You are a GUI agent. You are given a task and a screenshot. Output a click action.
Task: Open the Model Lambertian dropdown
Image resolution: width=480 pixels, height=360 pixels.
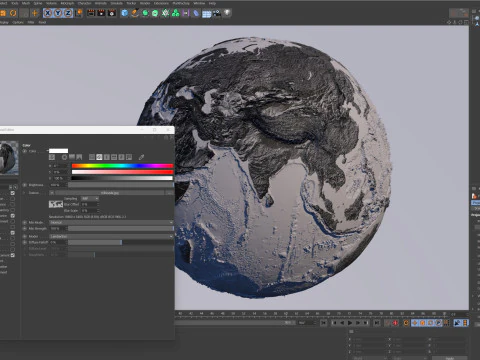coord(111,236)
